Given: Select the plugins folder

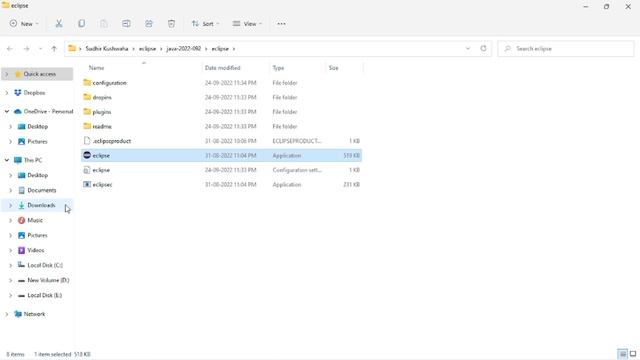Looking at the screenshot, I should [222, 112].
